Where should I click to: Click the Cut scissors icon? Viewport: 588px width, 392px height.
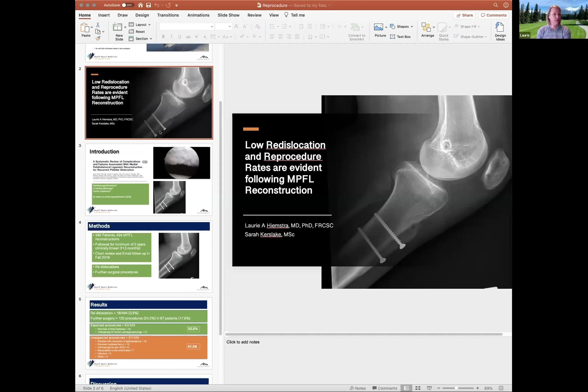98,24
